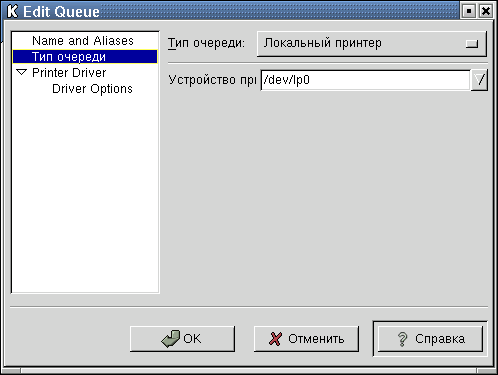The image size is (498, 375).
Task: Click the green arrow icon on OK
Action: (x=170, y=339)
